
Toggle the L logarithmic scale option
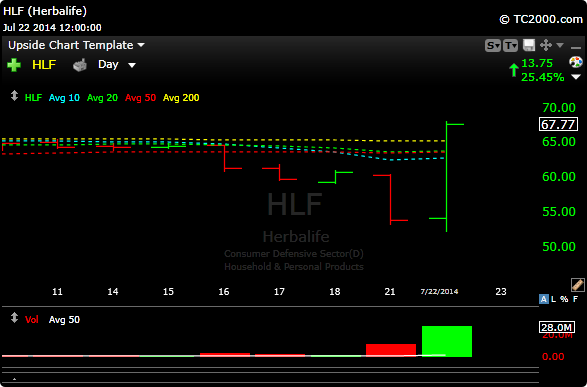point(554,299)
